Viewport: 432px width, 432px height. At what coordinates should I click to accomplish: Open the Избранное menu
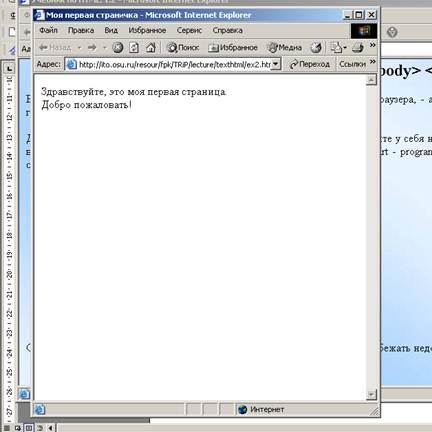click(x=147, y=30)
